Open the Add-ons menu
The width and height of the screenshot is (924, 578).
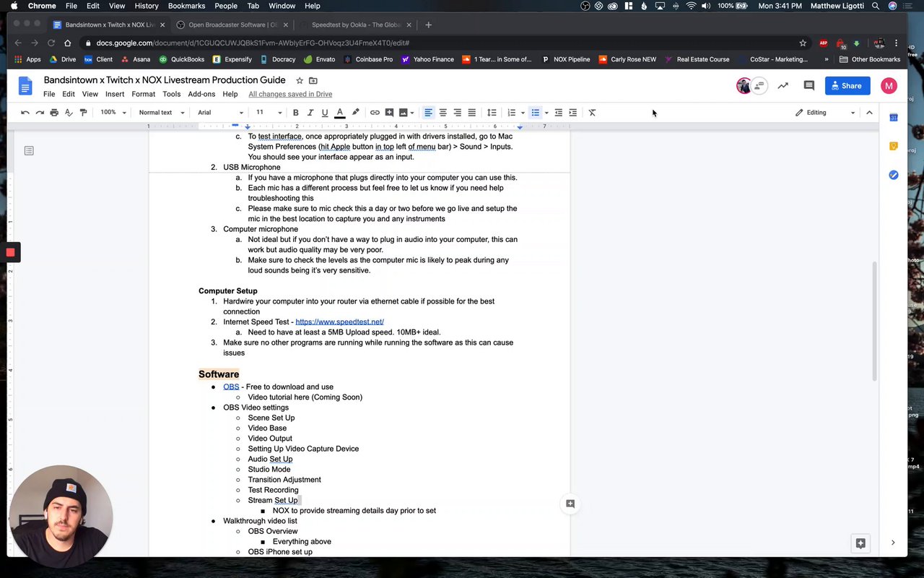click(x=201, y=94)
